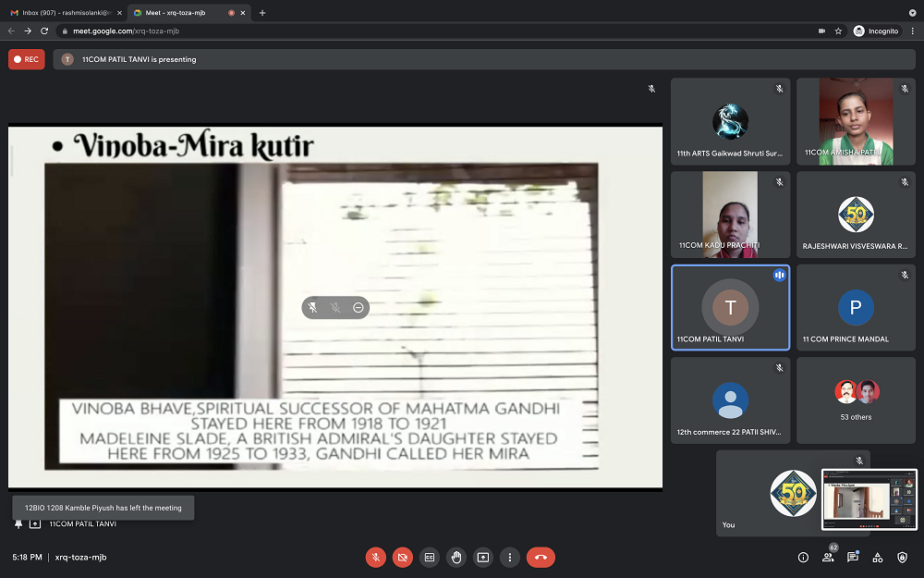This screenshot has width=924, height=578.
Task: Select RAJESHWARI VISVESWARA participant tile
Action: pyautogui.click(x=856, y=215)
